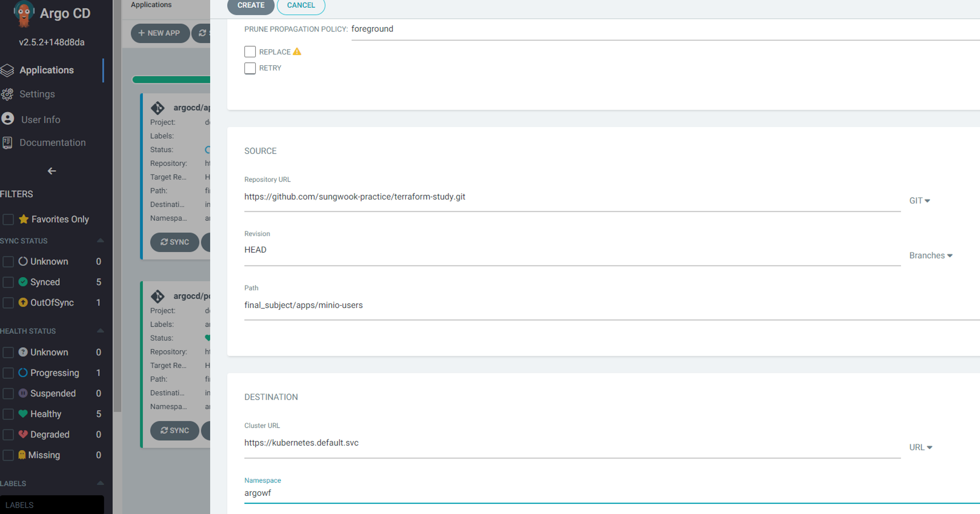
Task: Check the Healthy filter checkbox
Action: (x=8, y=414)
